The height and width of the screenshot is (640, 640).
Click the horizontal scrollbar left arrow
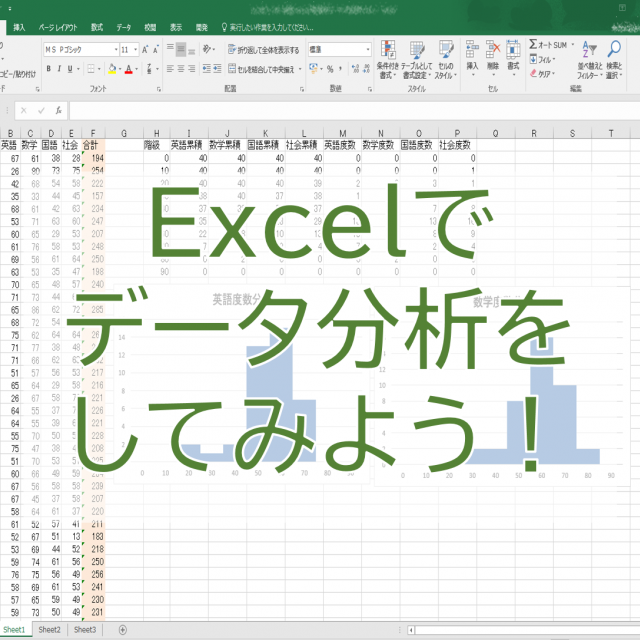(x=411, y=630)
